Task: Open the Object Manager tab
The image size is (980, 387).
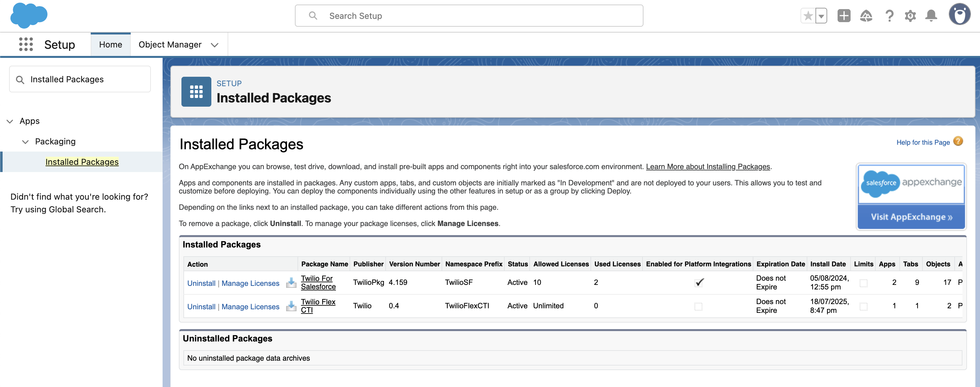Action: (170, 45)
